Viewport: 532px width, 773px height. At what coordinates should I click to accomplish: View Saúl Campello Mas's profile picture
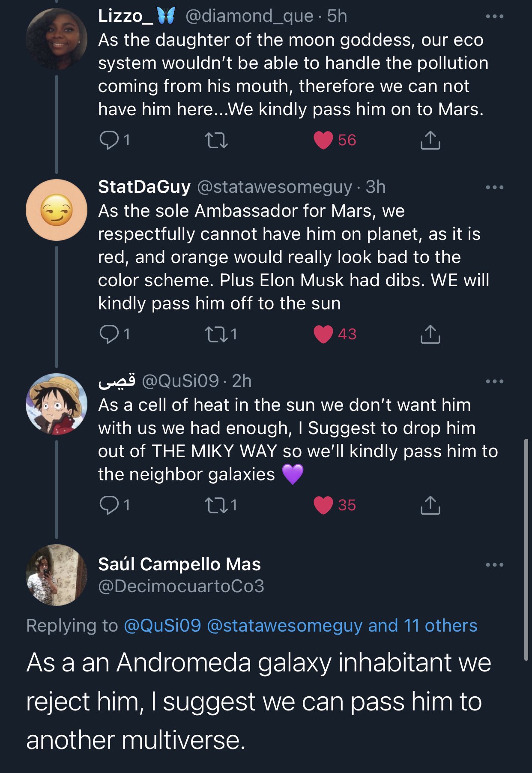click(57, 575)
